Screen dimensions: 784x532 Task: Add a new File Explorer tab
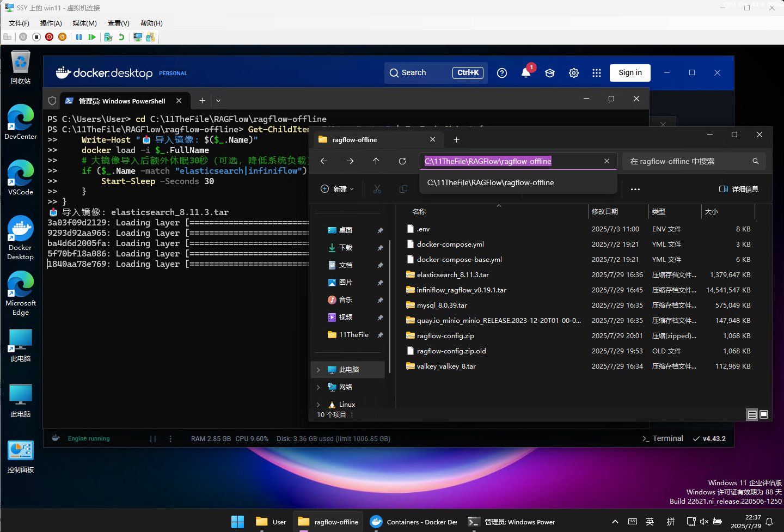coord(456,140)
